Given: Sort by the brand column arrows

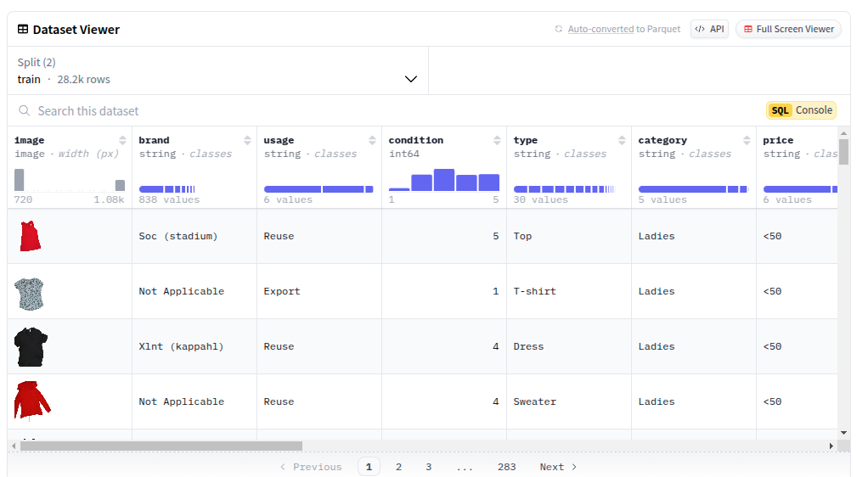Looking at the screenshot, I should coord(247,141).
